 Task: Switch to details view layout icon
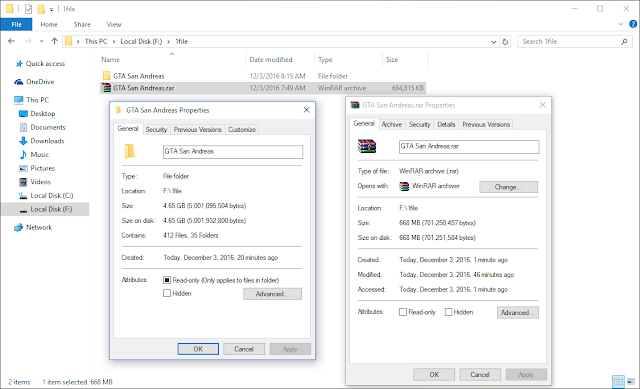pyautogui.click(x=619, y=382)
